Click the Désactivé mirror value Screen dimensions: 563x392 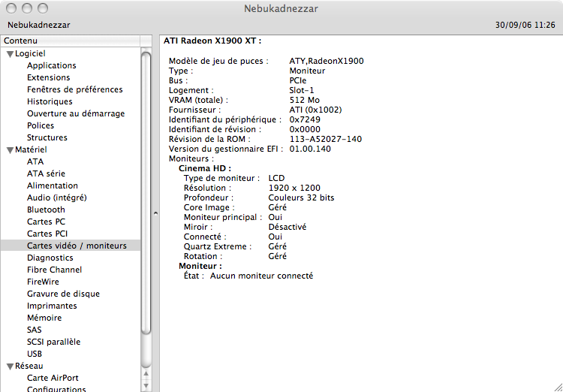288,227
